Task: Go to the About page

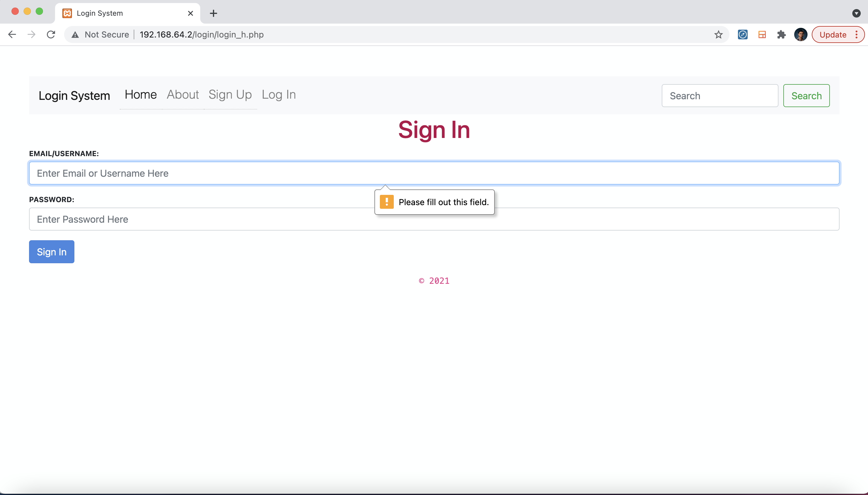Action: click(x=182, y=94)
